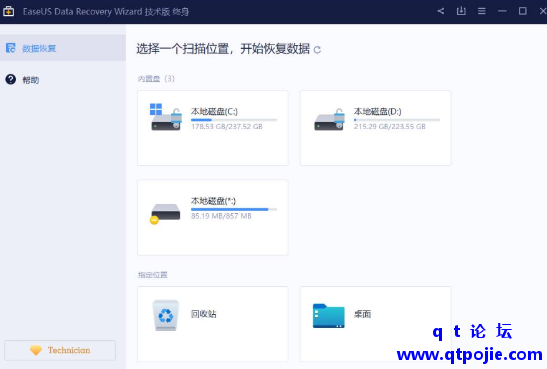Refresh the disk list via refresh icon
Screen dimensions: 547x369
click(317, 50)
